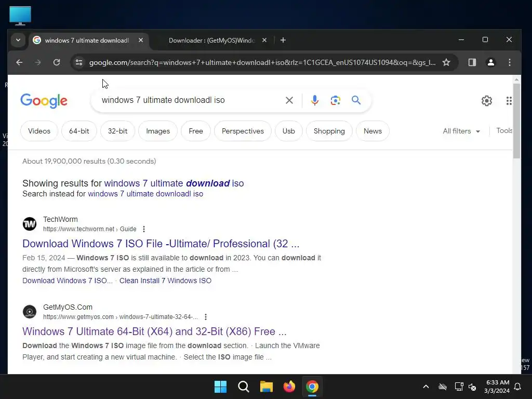This screenshot has height=399, width=532.
Task: Start voice search with microphone
Action: pos(314,100)
